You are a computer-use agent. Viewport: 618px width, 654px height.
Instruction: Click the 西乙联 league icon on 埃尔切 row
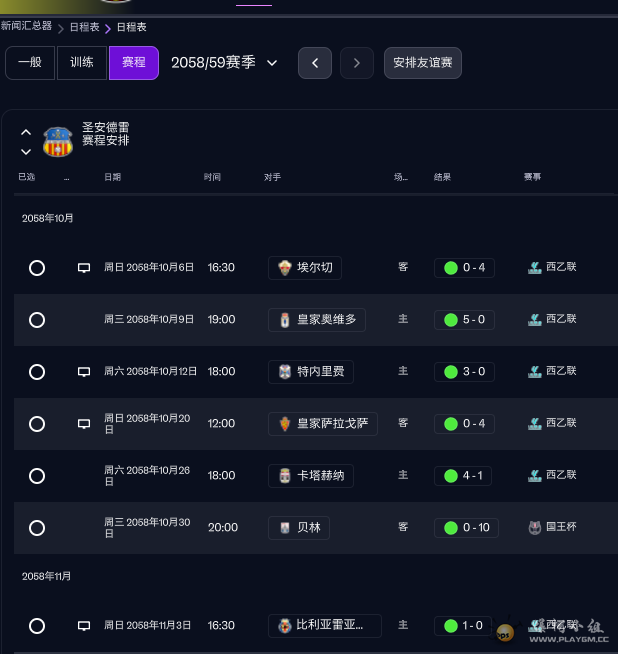(535, 268)
